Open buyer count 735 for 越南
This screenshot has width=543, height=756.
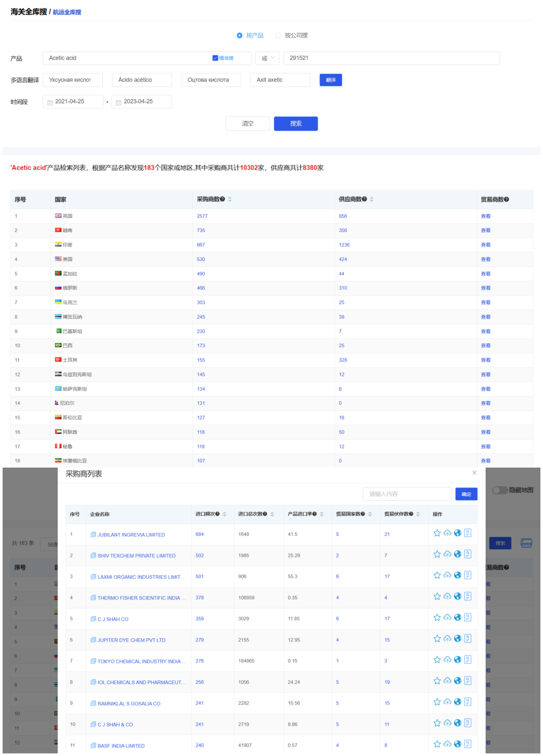point(201,231)
